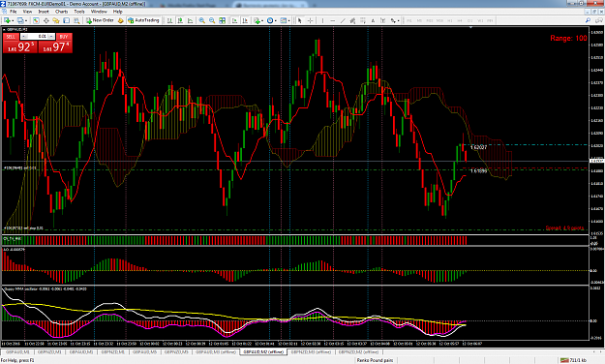Toggle the AutoTrading button
This screenshot has width=605, height=364.
(x=143, y=20)
